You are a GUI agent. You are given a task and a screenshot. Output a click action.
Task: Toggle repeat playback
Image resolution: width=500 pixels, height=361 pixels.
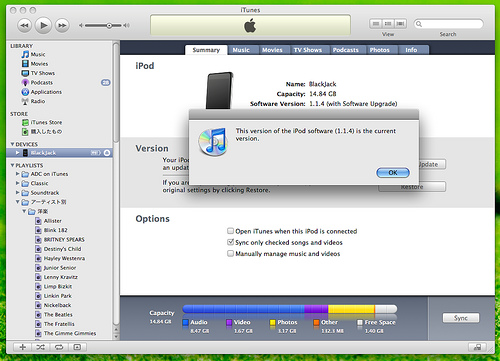[59, 347]
